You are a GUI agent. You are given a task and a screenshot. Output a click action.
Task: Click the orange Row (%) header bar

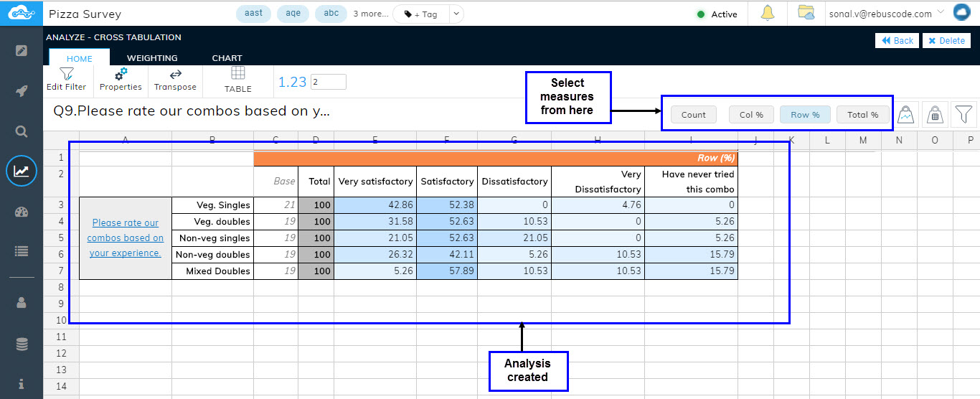coord(495,158)
